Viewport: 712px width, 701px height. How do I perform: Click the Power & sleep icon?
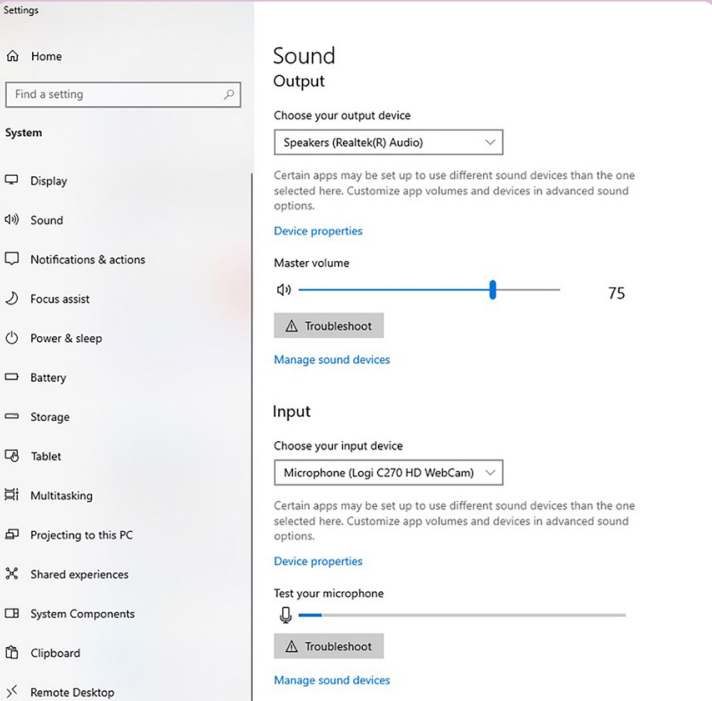click(12, 338)
